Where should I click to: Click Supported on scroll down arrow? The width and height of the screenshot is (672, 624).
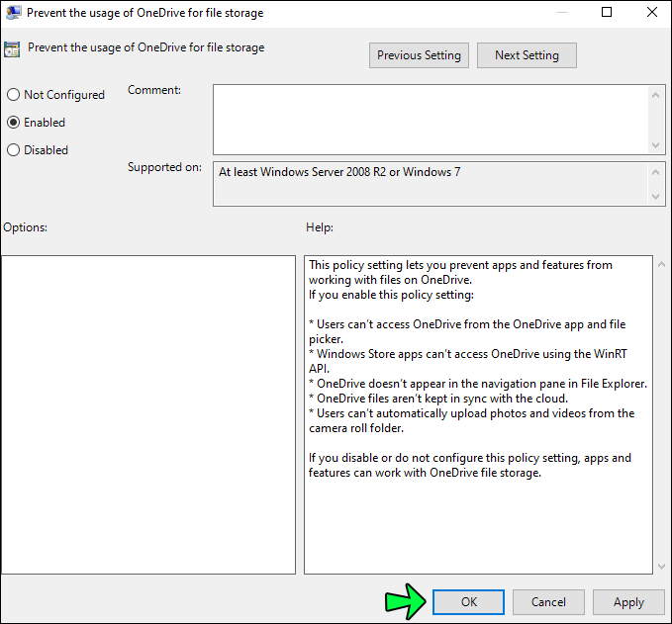tap(656, 197)
